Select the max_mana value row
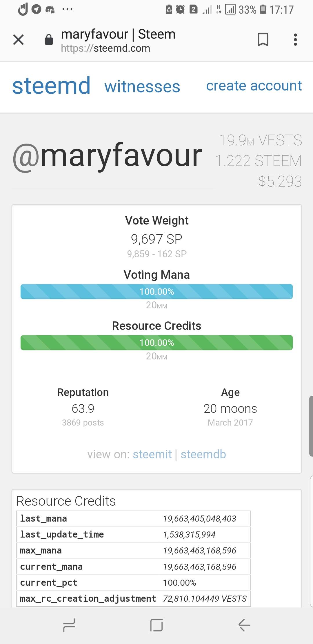Image resolution: width=313 pixels, height=644 pixels. click(x=133, y=551)
